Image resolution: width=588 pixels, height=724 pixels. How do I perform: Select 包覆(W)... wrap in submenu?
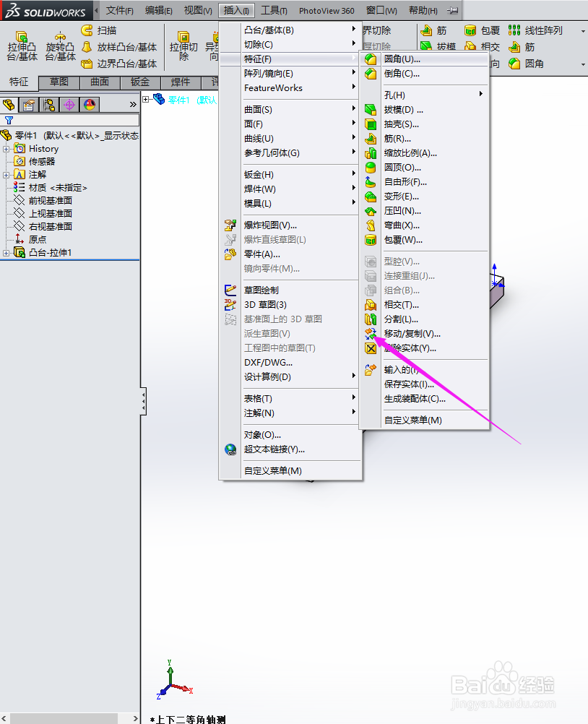[424, 240]
